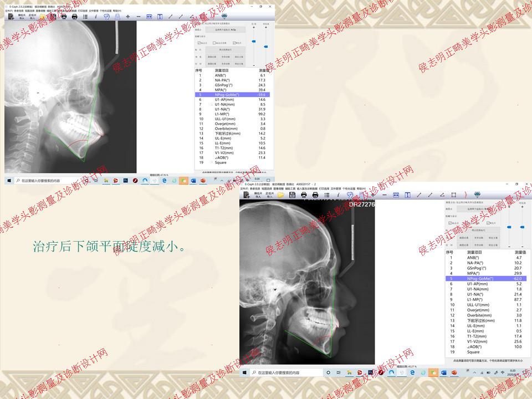Image resolution: width=532 pixels, height=399 pixels.
Task: Click the diamond icon in the lower E-Ceph toolbar
Action: (477, 195)
